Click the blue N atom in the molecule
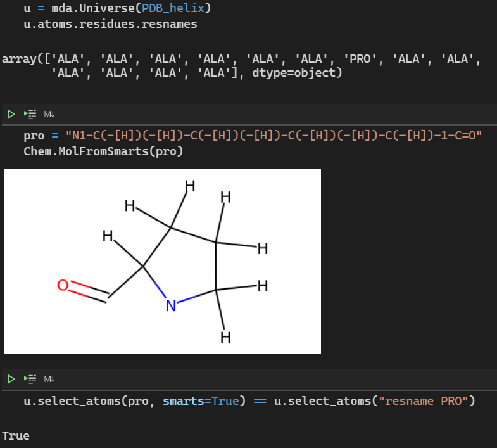The height and width of the screenshot is (448, 497). click(171, 306)
